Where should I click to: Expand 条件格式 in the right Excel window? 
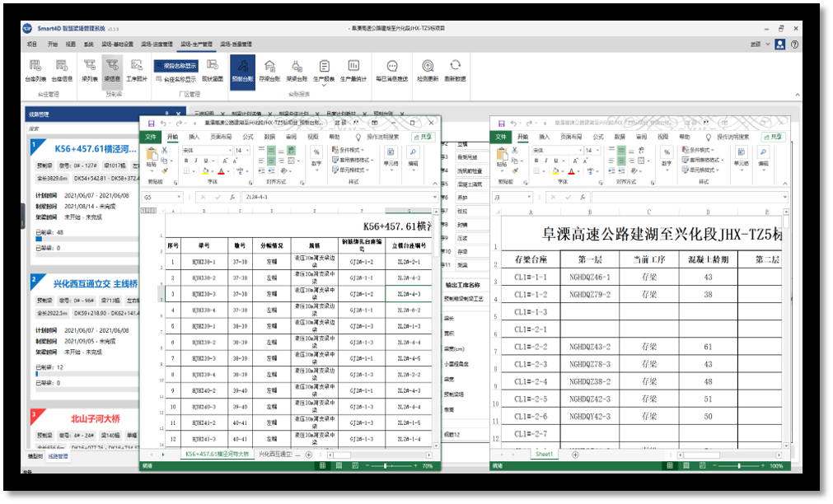click(x=696, y=151)
